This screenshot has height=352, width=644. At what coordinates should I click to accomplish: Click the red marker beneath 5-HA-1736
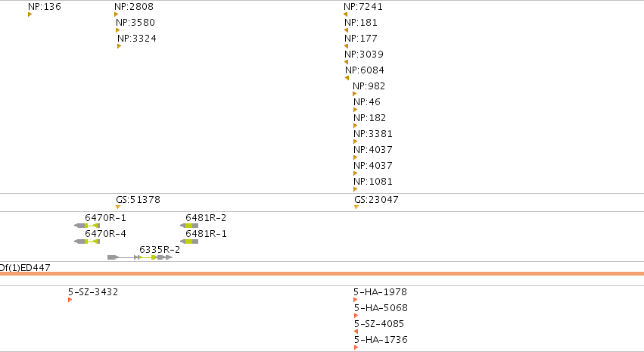click(x=356, y=347)
